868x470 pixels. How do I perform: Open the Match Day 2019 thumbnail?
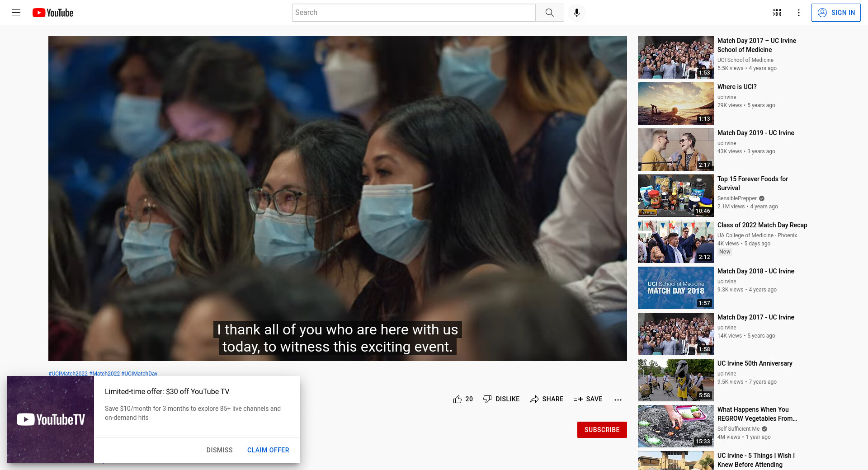[x=675, y=150]
